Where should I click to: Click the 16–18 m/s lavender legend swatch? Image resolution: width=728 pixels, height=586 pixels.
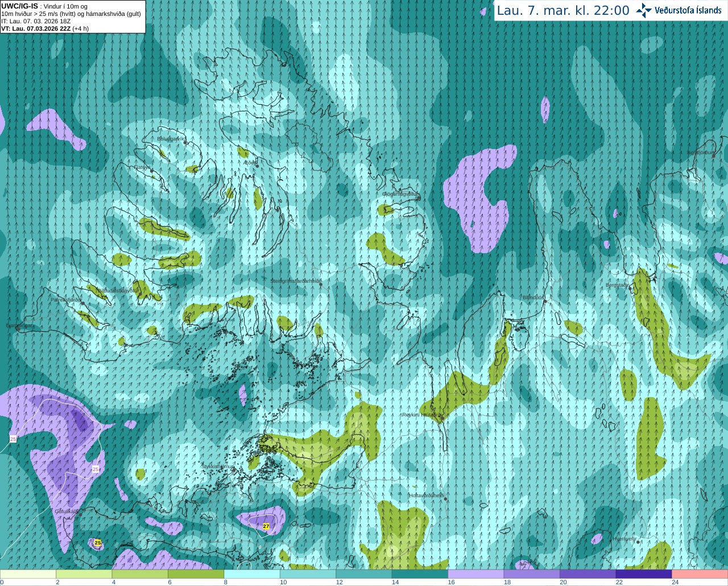[476, 574]
